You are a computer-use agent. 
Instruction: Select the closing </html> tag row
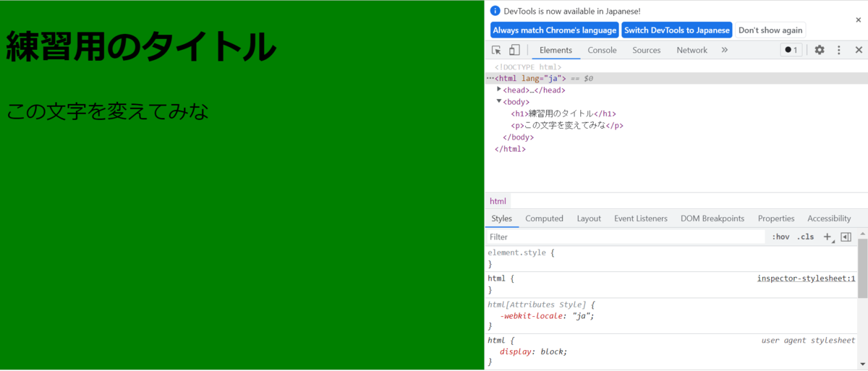tap(510, 149)
